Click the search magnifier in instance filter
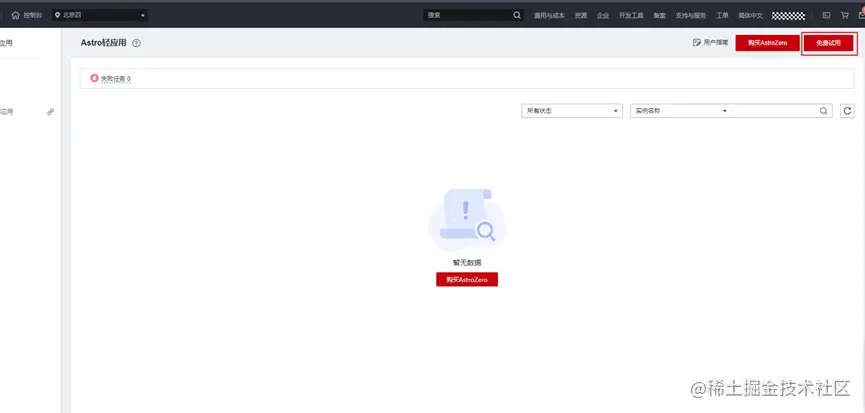Screen dimensions: 865x413 point(823,111)
